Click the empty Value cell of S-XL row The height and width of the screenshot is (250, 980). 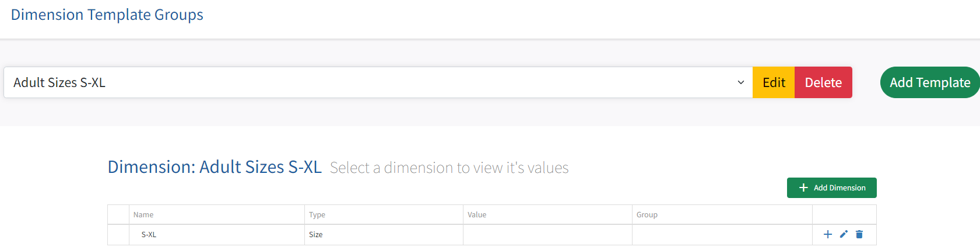tap(547, 235)
